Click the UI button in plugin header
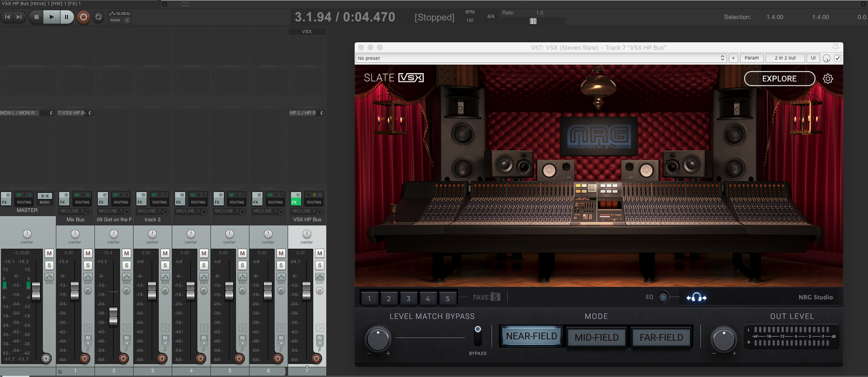The width and height of the screenshot is (868, 377). (x=813, y=58)
